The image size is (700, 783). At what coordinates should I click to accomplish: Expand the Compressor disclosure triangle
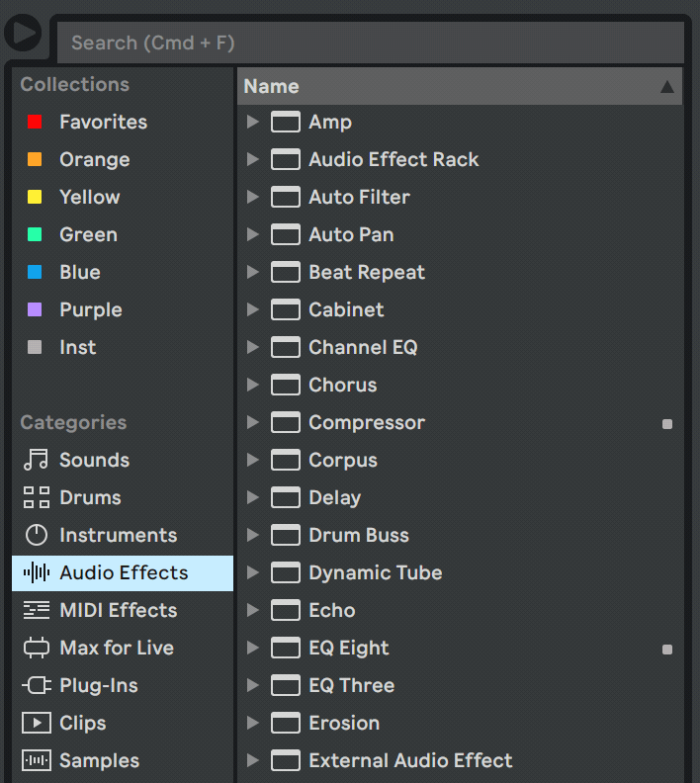point(253,422)
